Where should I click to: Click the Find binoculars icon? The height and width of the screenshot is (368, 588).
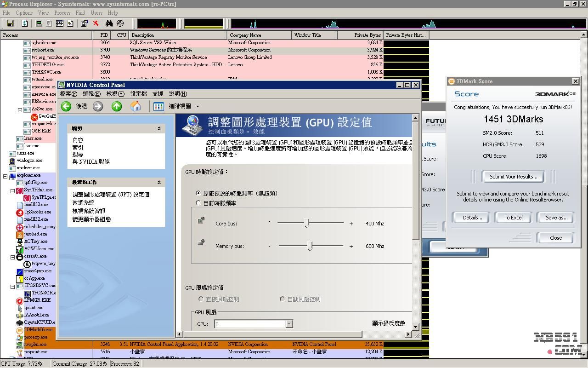tap(109, 23)
